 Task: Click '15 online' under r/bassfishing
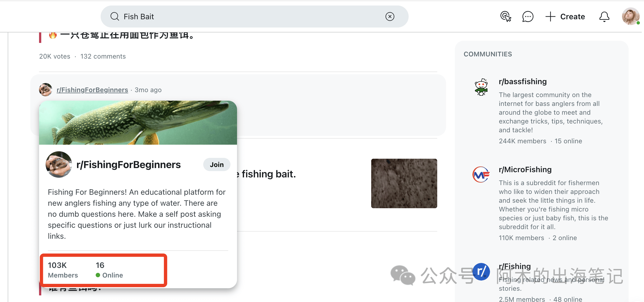568,141
